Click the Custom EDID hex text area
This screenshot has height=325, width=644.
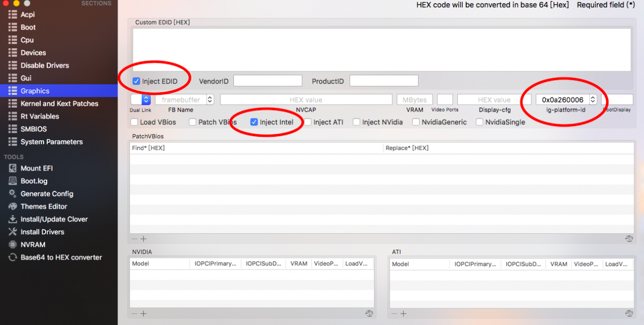point(381,49)
